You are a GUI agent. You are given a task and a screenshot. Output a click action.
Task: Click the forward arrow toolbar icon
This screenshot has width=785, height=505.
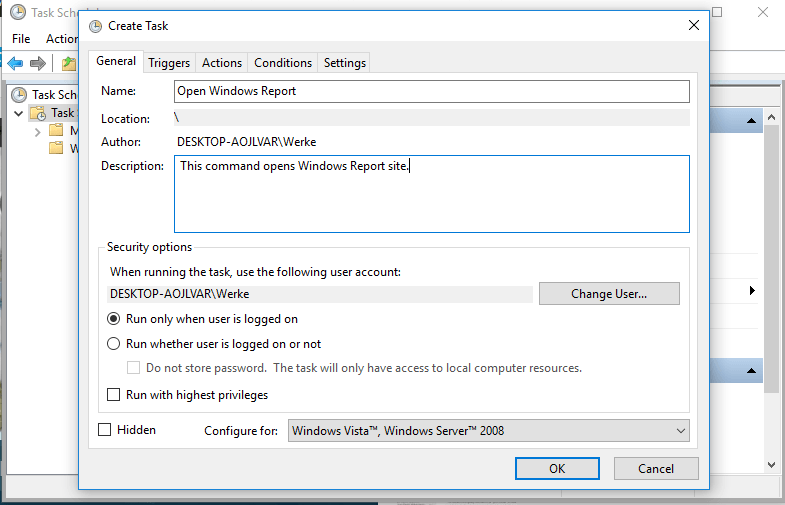pos(38,63)
